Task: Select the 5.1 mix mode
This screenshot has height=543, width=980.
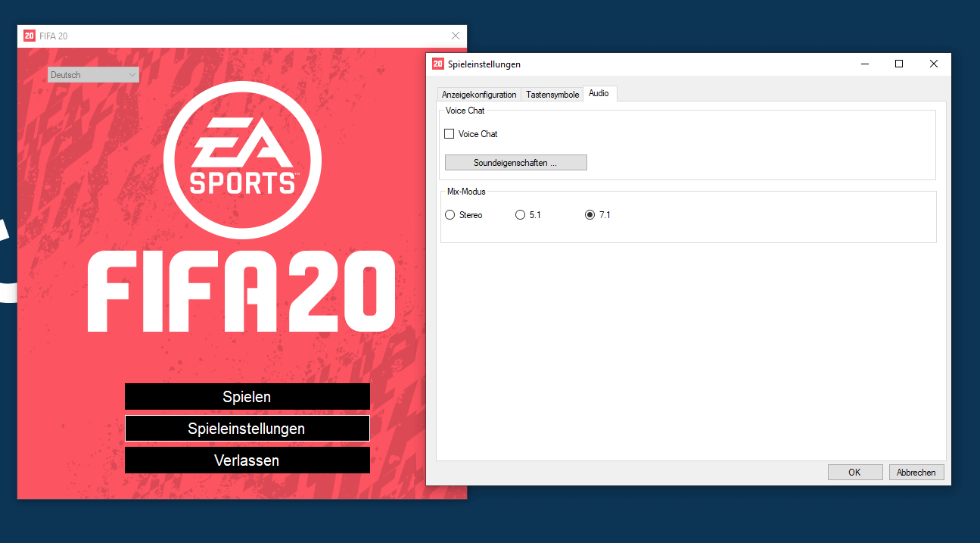Action: 520,215
